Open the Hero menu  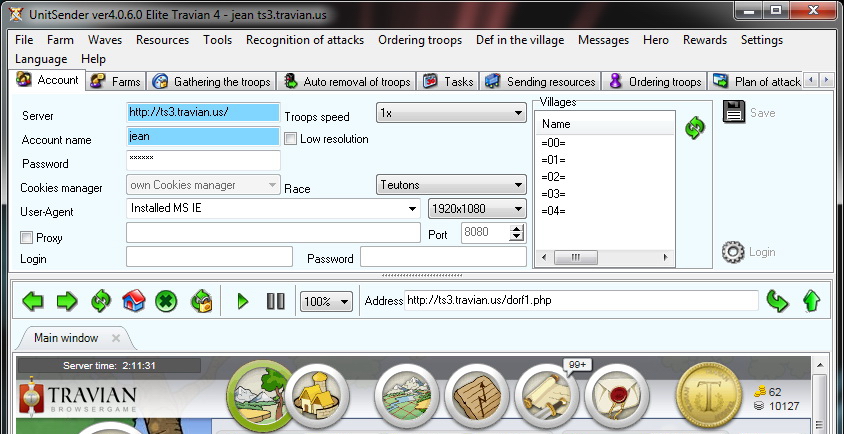pyautogui.click(x=656, y=40)
